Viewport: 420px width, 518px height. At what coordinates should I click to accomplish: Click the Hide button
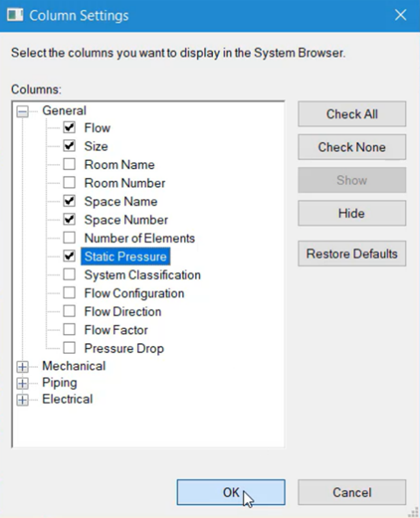point(352,214)
